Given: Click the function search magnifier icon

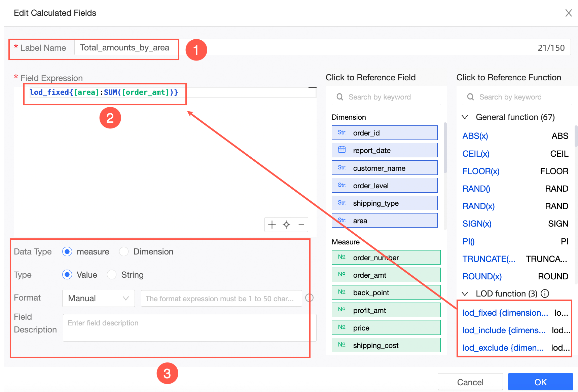Looking at the screenshot, I should point(471,97).
